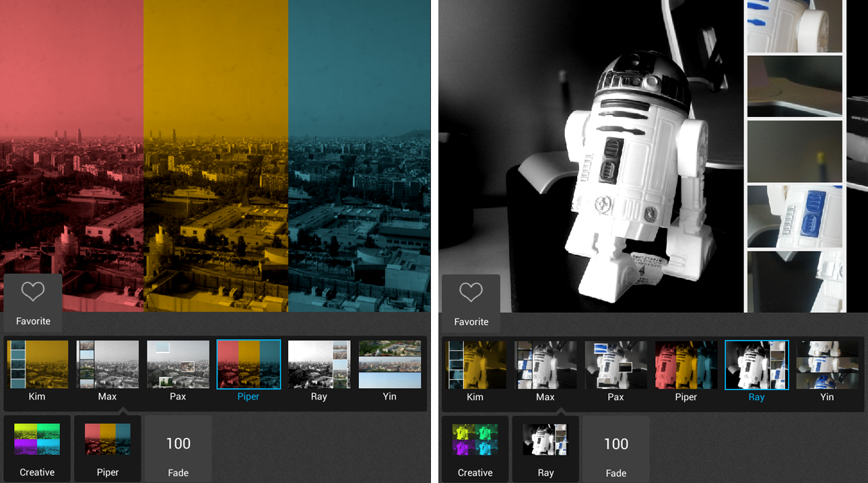
Task: Select the blue-panel R2-D2 thumbnail in the filmstrip
Action: [x=794, y=216]
